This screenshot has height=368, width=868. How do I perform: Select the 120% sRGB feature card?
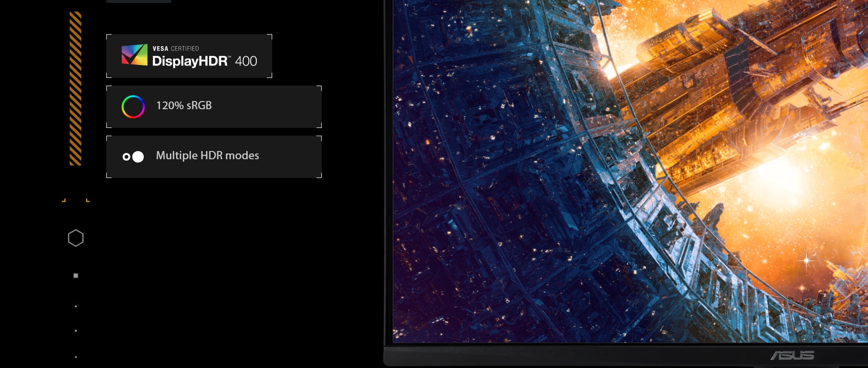tap(214, 107)
